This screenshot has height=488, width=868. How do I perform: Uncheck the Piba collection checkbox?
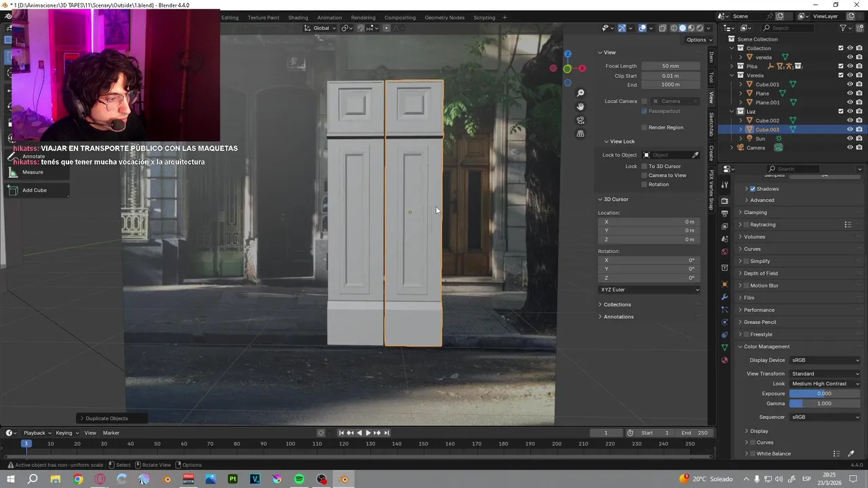click(841, 66)
